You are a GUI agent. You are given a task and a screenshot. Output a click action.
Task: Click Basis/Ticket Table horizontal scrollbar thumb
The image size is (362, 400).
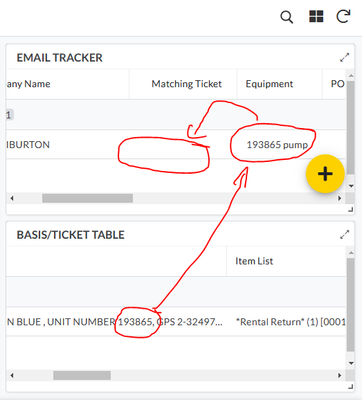82,375
